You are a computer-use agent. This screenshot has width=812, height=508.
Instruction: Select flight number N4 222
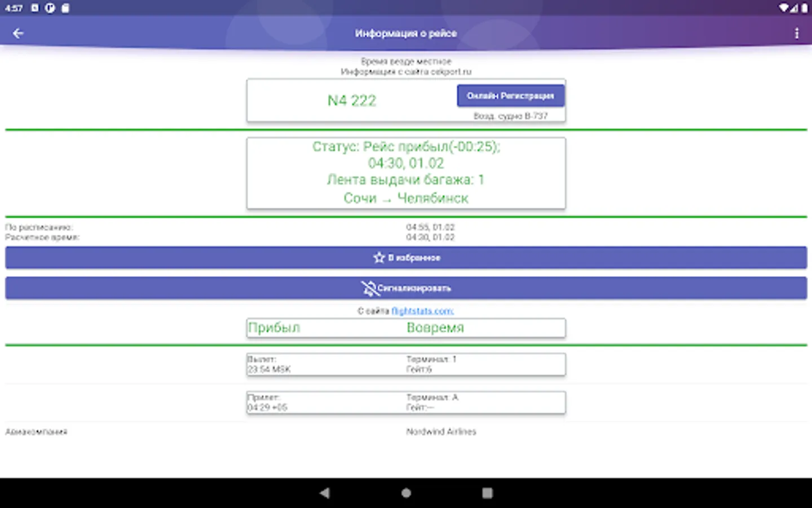click(352, 100)
